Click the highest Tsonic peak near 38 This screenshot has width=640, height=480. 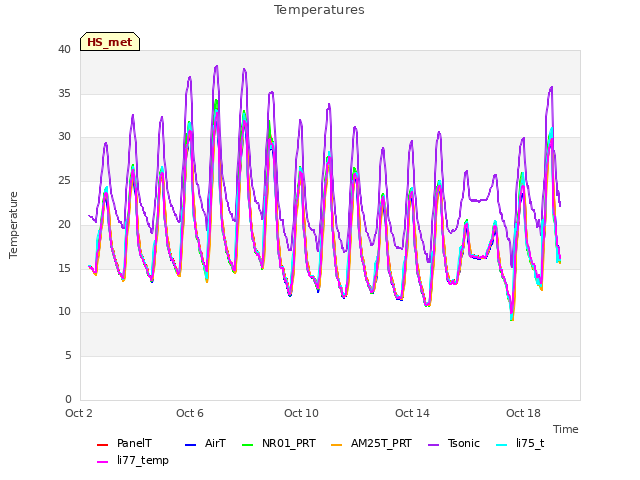217,66
